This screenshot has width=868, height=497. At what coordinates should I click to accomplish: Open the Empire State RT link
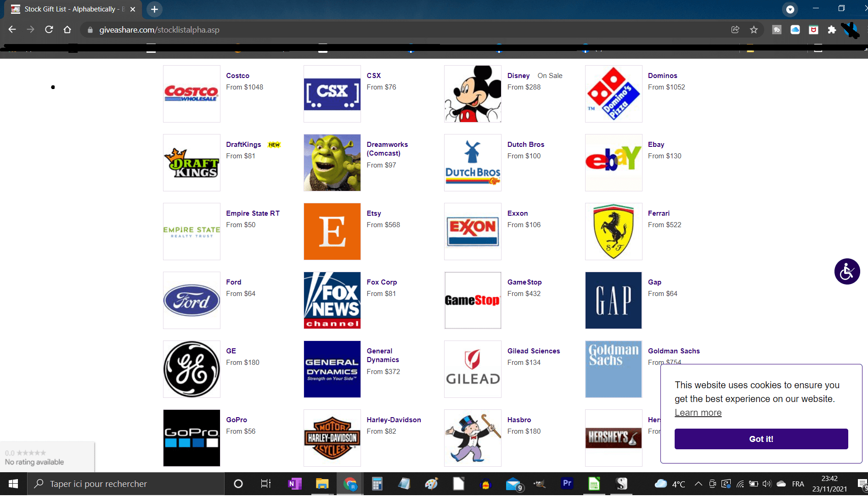253,213
